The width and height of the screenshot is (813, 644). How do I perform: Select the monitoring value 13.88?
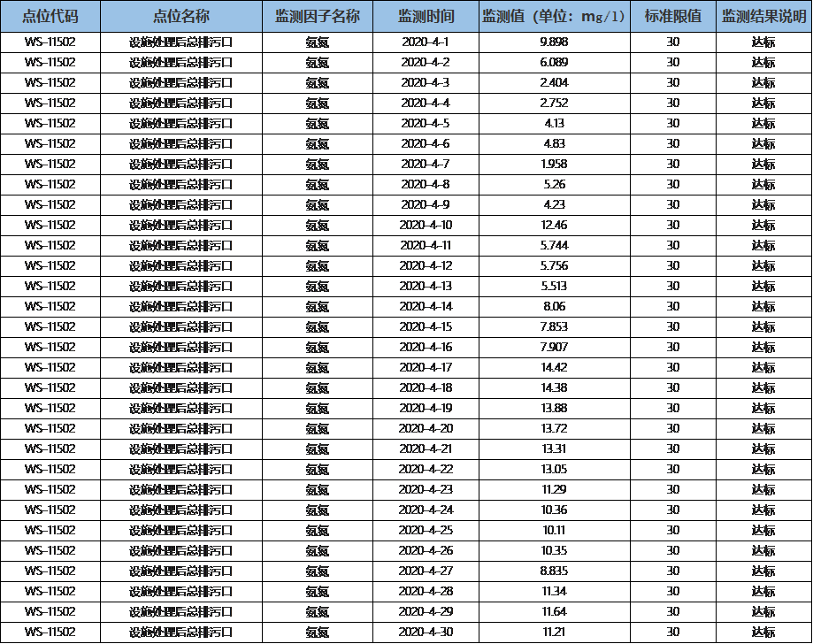[x=555, y=408]
